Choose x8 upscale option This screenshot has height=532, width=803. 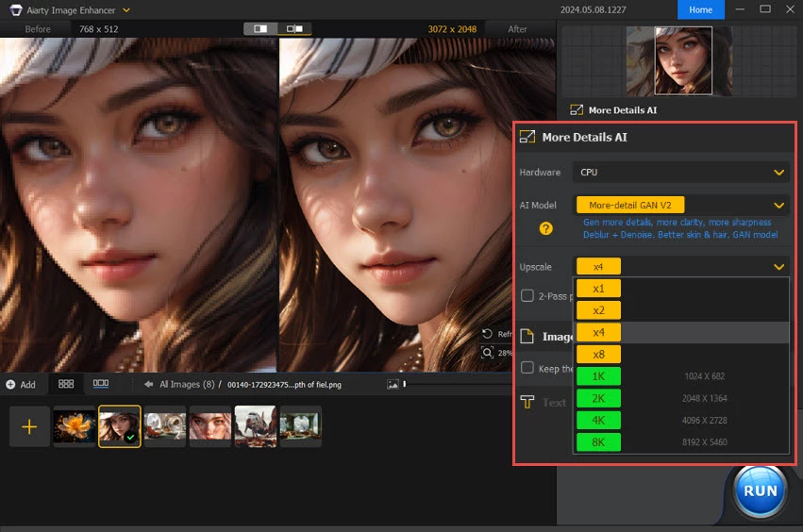[x=598, y=355]
